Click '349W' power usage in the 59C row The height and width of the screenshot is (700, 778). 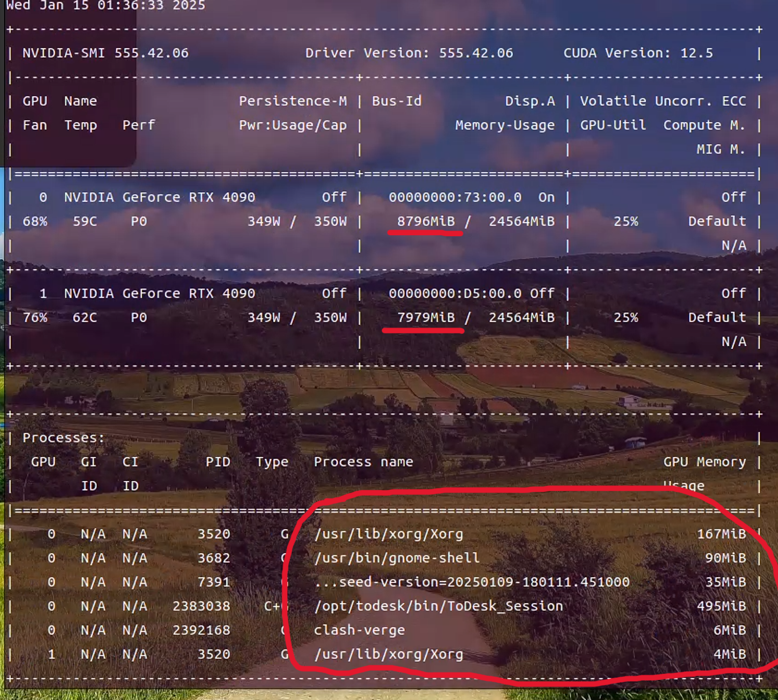(264, 221)
